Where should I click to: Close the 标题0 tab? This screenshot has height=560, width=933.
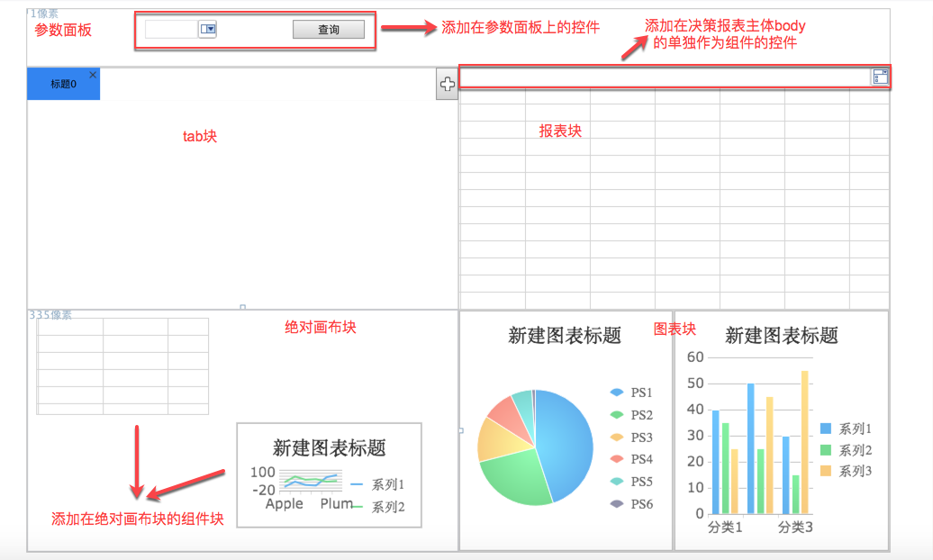point(93,75)
